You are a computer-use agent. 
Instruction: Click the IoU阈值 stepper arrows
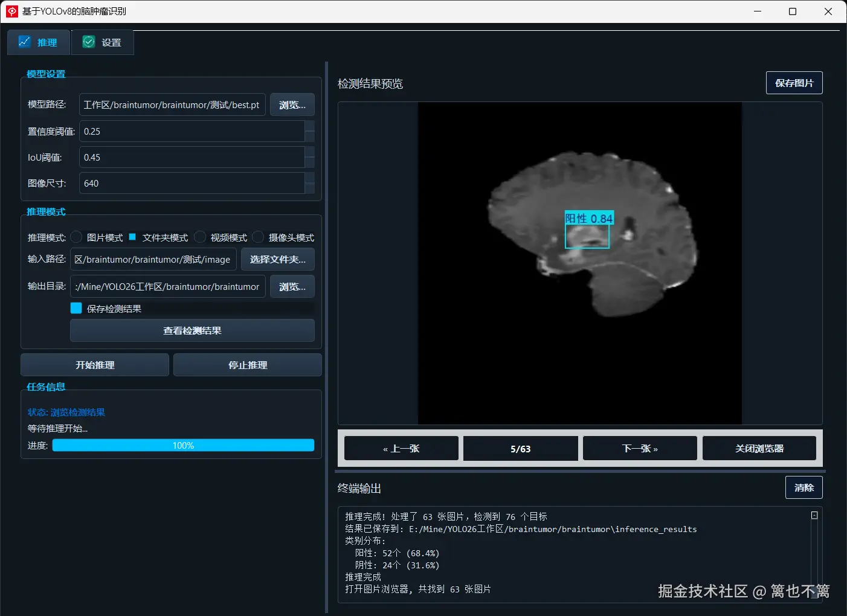(309, 157)
